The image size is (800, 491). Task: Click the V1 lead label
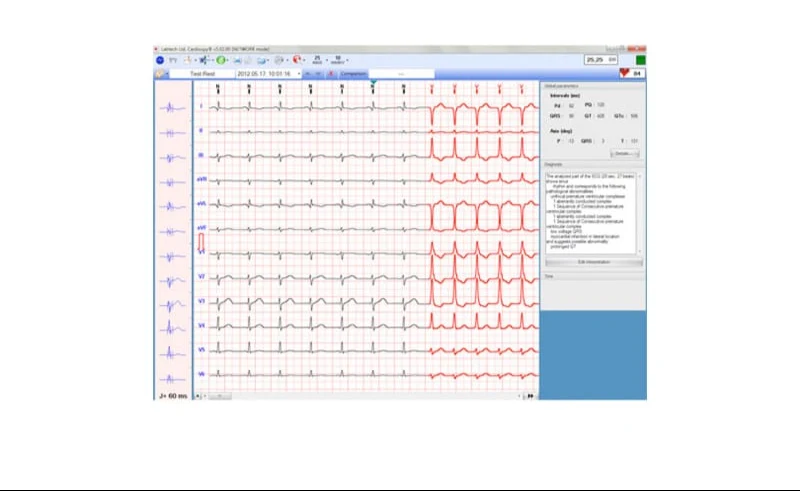click(x=202, y=252)
